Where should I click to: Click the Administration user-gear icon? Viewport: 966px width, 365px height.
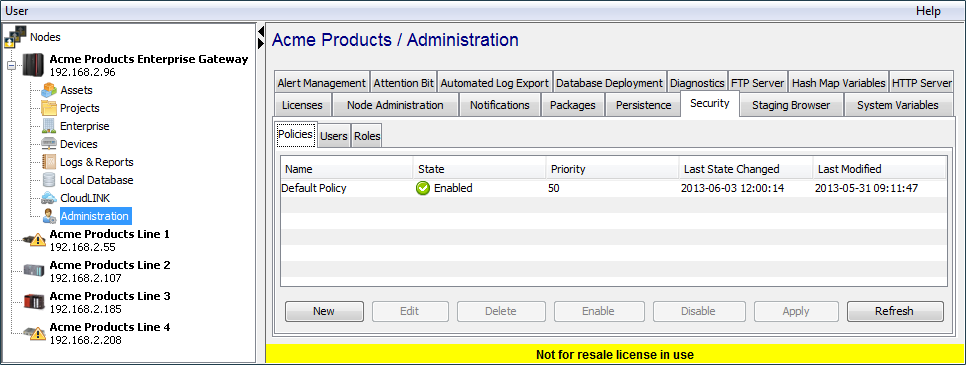[50, 216]
